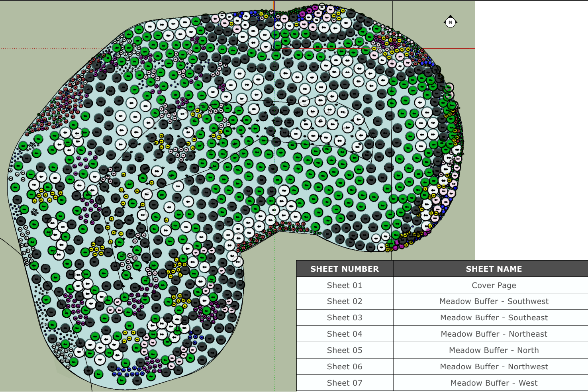Select the 'Sheet 03' cell
This screenshot has height=392, width=588.
coord(345,318)
